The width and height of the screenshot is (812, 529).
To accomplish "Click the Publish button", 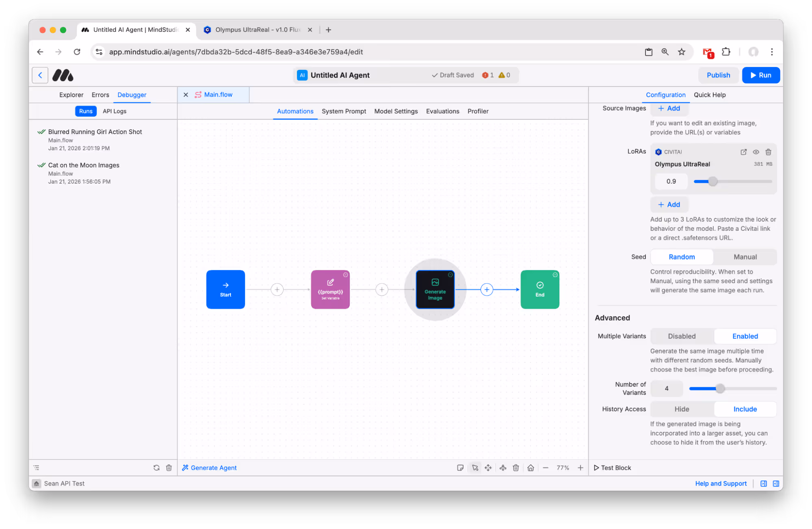I will click(x=718, y=75).
